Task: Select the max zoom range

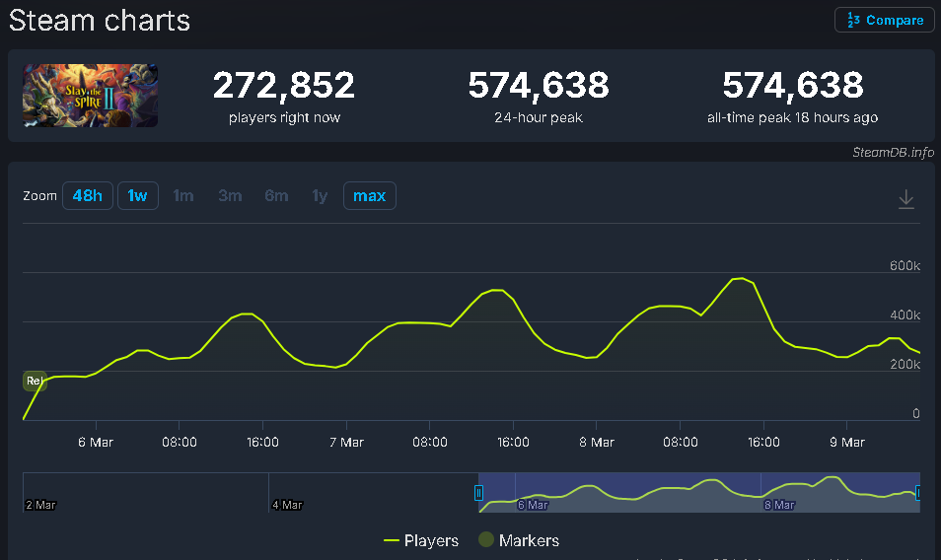Action: [x=369, y=195]
